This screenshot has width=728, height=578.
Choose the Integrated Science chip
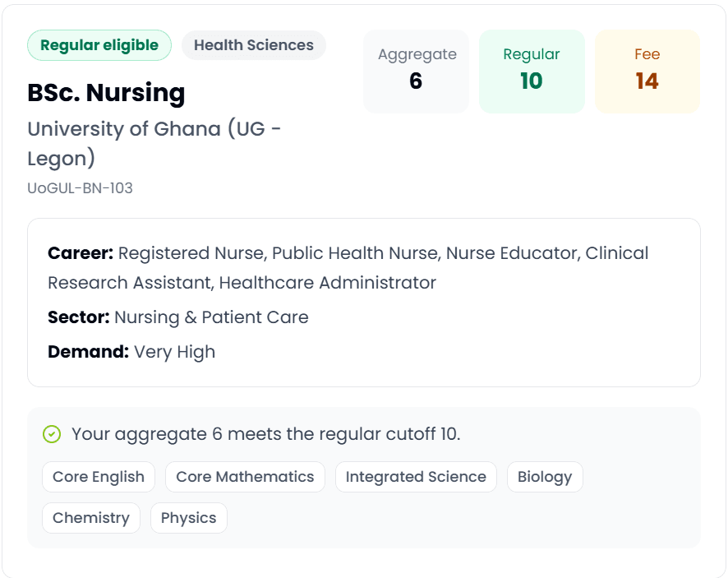click(416, 477)
